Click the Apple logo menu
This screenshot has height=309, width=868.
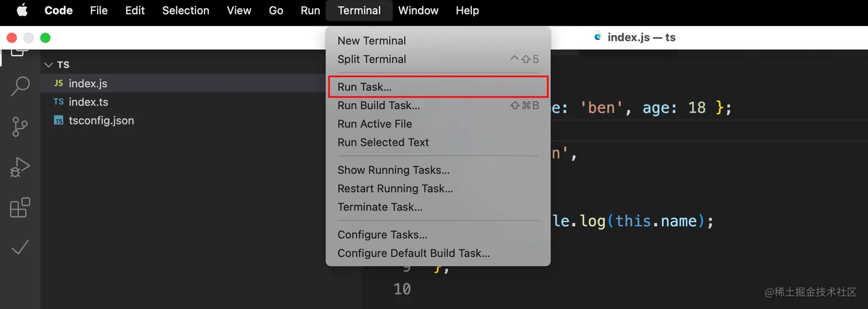[x=22, y=10]
